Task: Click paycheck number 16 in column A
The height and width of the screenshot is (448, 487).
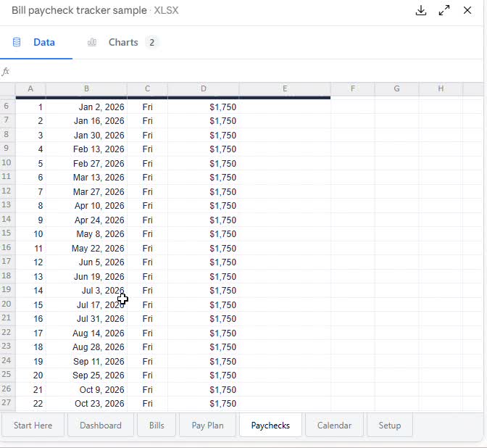Action: [x=30, y=319]
